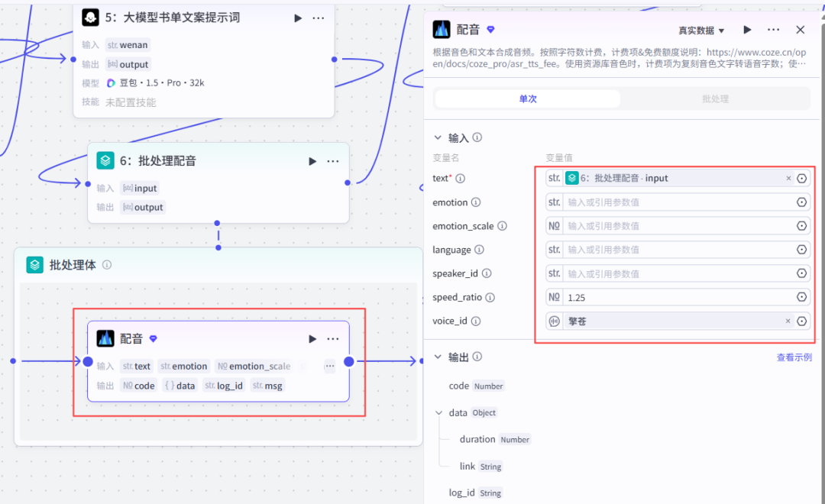Remove the 批处理配音 input reference from text

pyautogui.click(x=788, y=179)
